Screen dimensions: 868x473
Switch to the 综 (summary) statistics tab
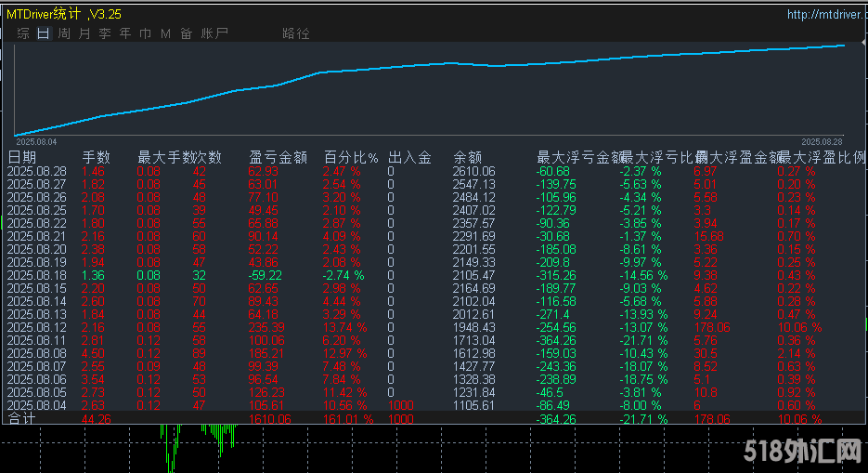[x=22, y=33]
